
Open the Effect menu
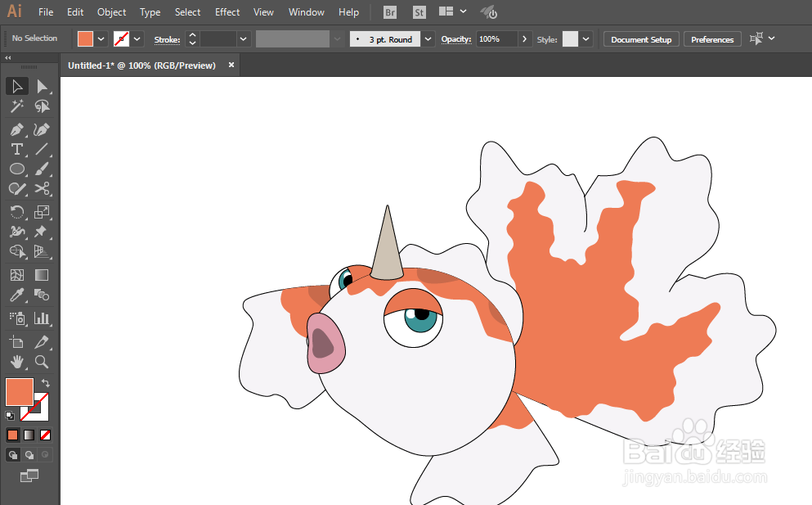point(227,12)
